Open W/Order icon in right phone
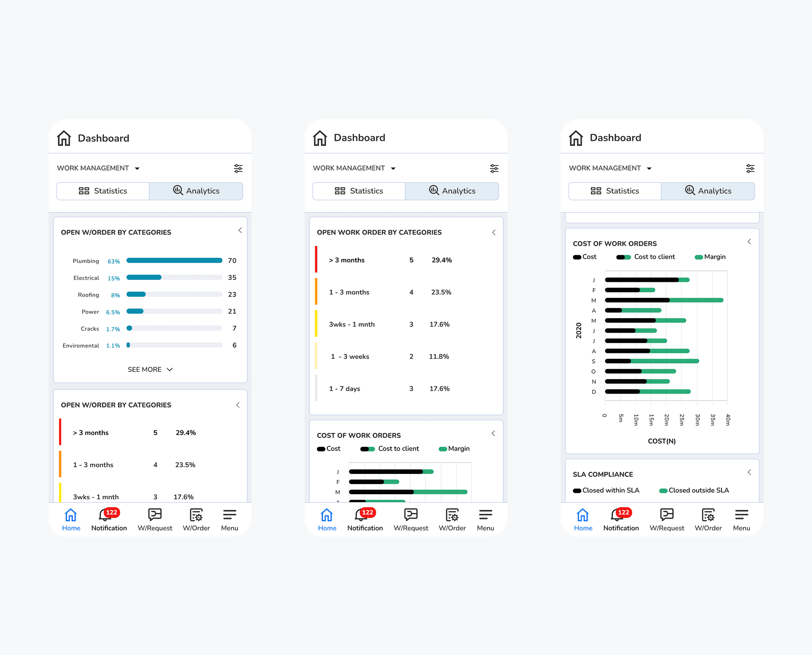This screenshot has height=655, width=812. (708, 515)
